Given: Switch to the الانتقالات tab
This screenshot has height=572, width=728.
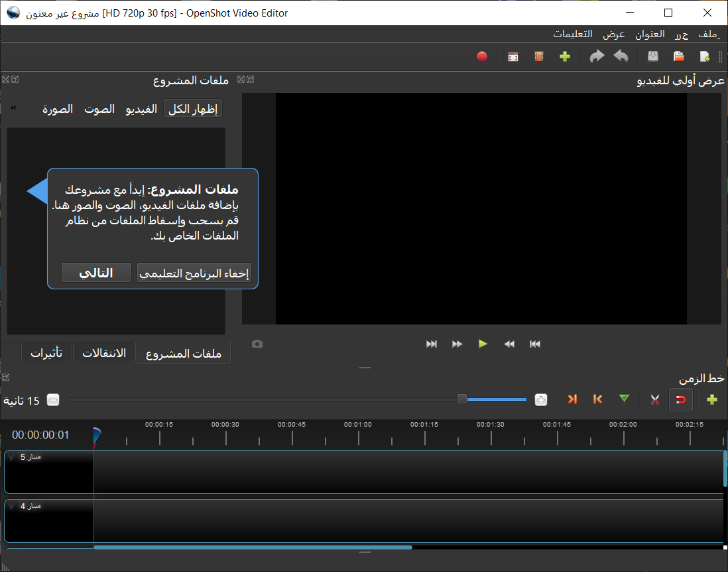Looking at the screenshot, I should tap(104, 352).
